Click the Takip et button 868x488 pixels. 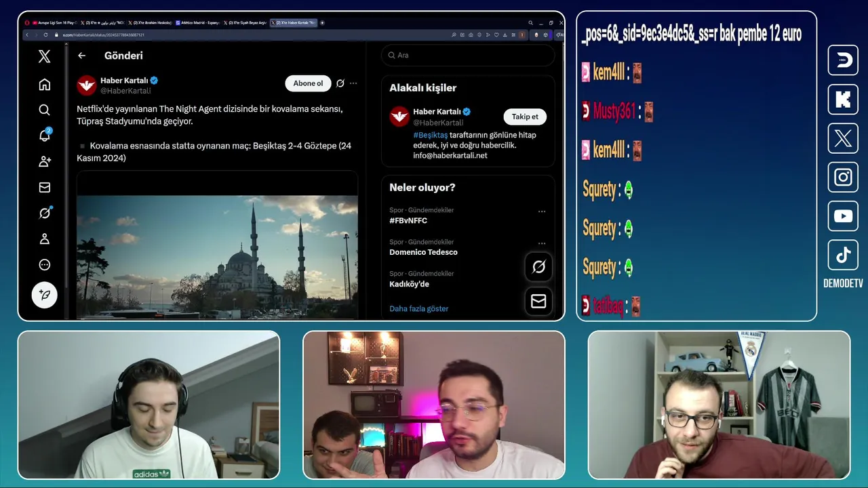[x=525, y=117]
